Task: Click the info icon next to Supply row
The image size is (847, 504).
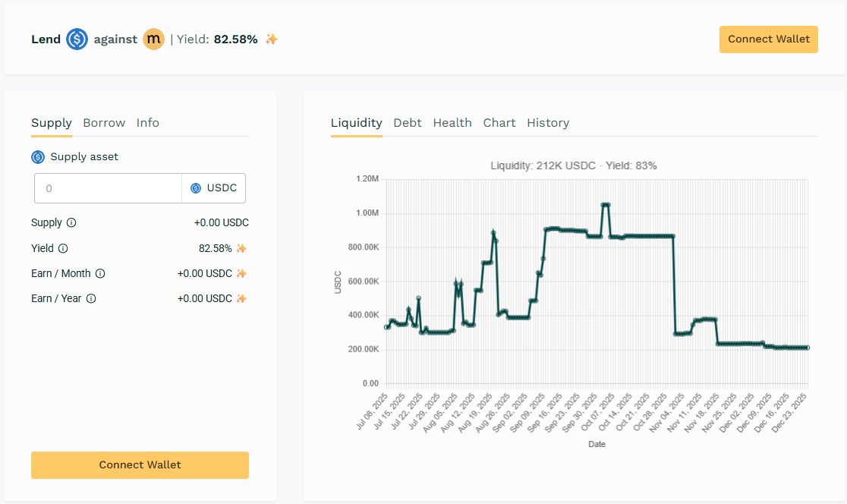Action: (71, 223)
